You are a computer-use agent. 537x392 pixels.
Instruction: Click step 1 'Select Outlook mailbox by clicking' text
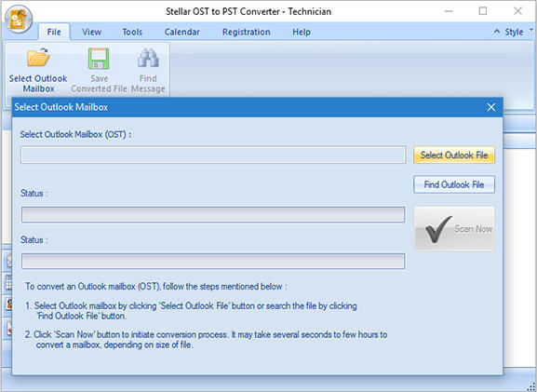(191, 311)
